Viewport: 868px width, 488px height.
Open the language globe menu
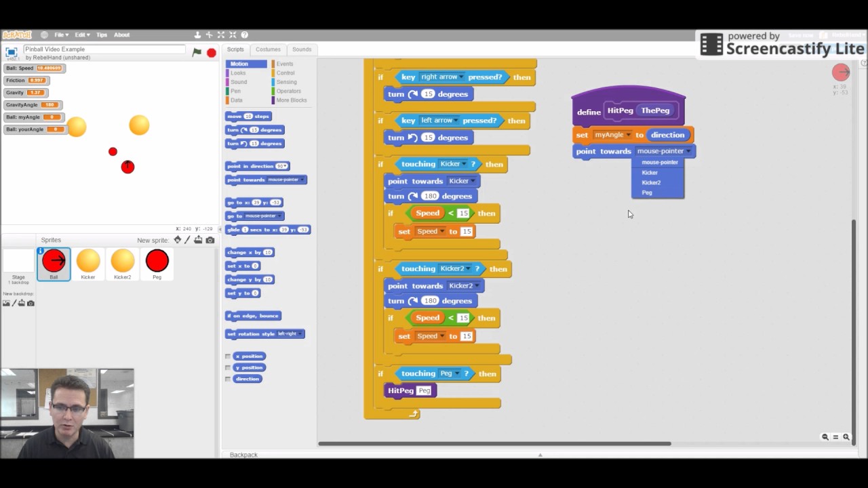(44, 35)
